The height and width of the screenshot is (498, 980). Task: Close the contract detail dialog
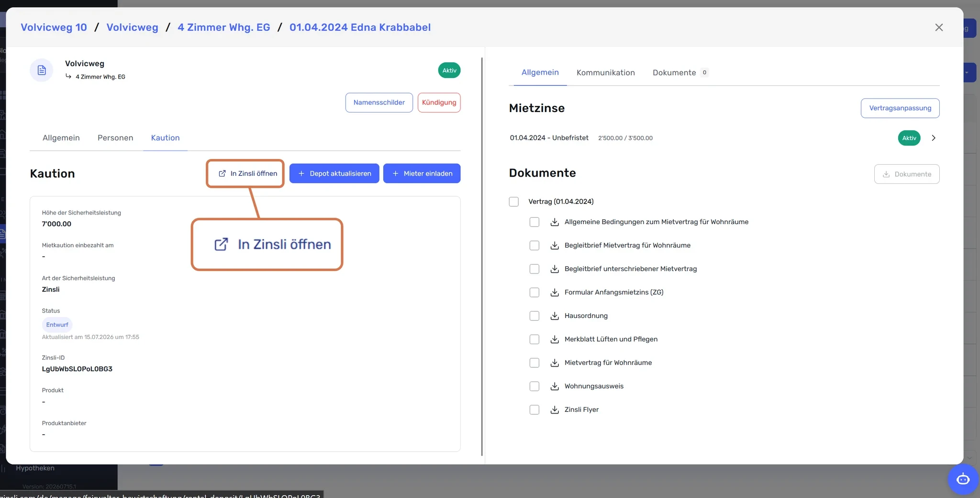[x=939, y=27]
